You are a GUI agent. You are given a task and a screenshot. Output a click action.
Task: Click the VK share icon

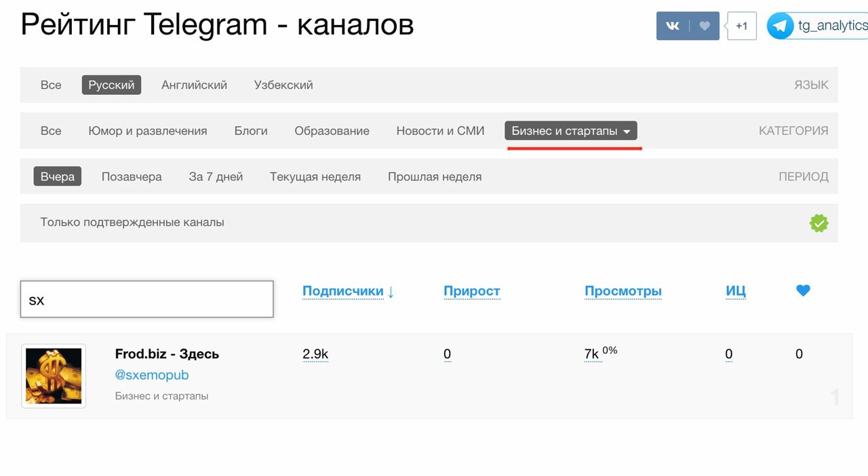[673, 26]
